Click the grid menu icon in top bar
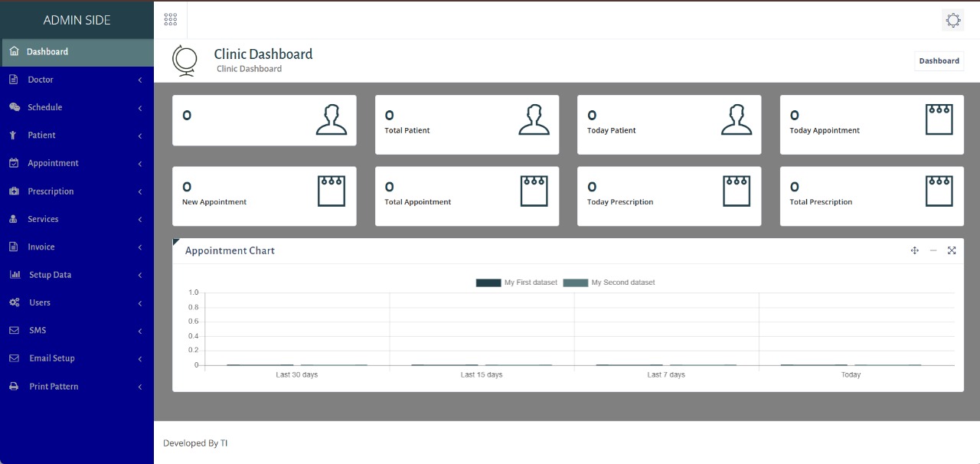 pos(171,20)
